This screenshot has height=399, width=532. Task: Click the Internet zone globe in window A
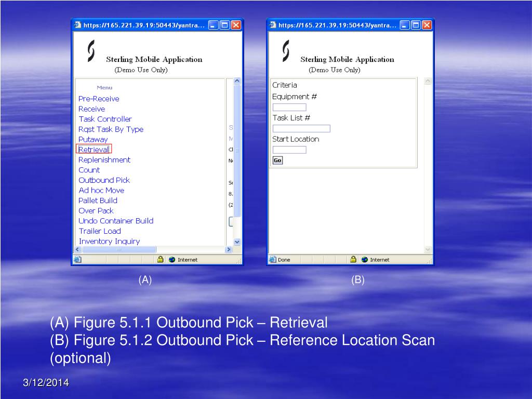pyautogui.click(x=172, y=260)
